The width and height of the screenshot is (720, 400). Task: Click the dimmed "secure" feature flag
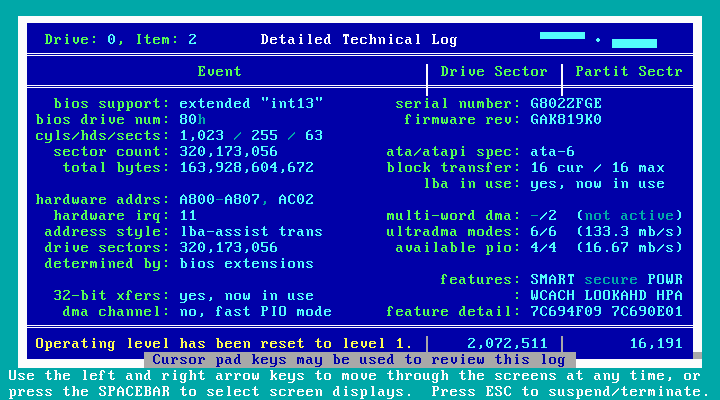(610, 280)
